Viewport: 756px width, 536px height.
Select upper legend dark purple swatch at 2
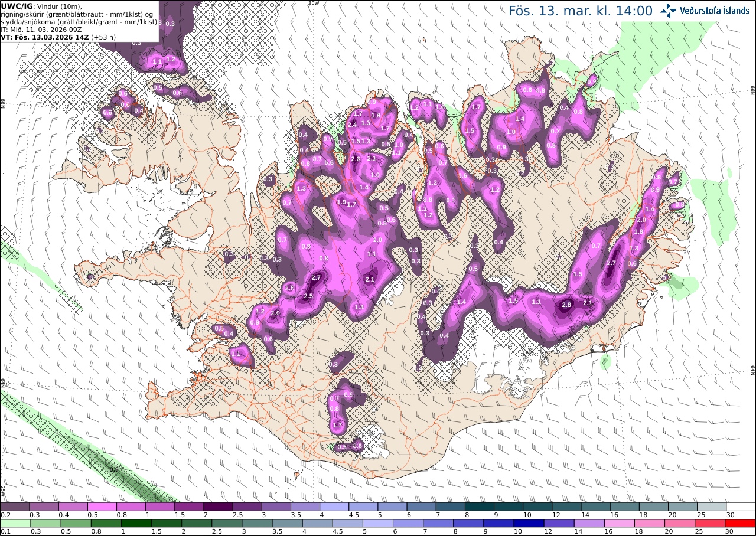click(218, 506)
